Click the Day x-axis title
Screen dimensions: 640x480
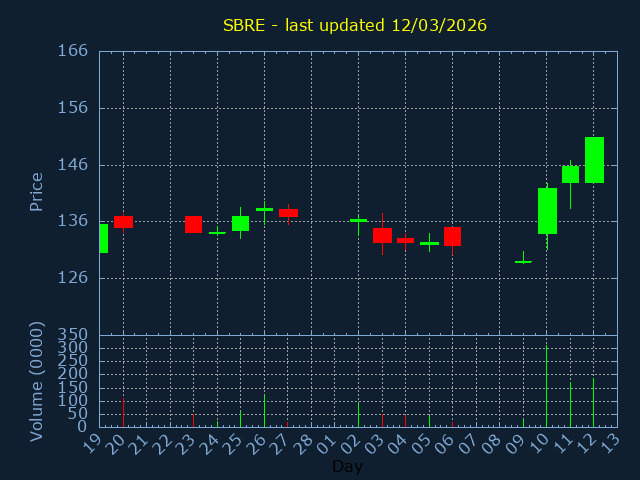348,466
